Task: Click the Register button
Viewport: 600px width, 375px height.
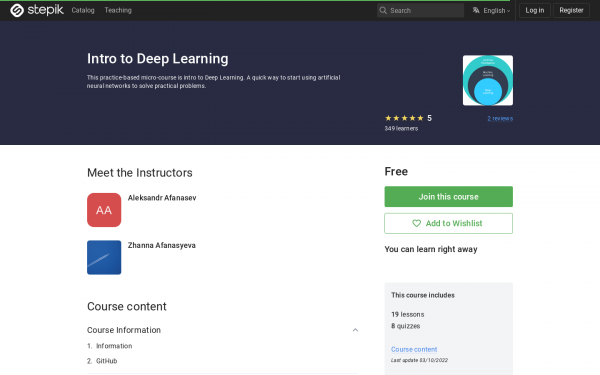Action: [571, 10]
